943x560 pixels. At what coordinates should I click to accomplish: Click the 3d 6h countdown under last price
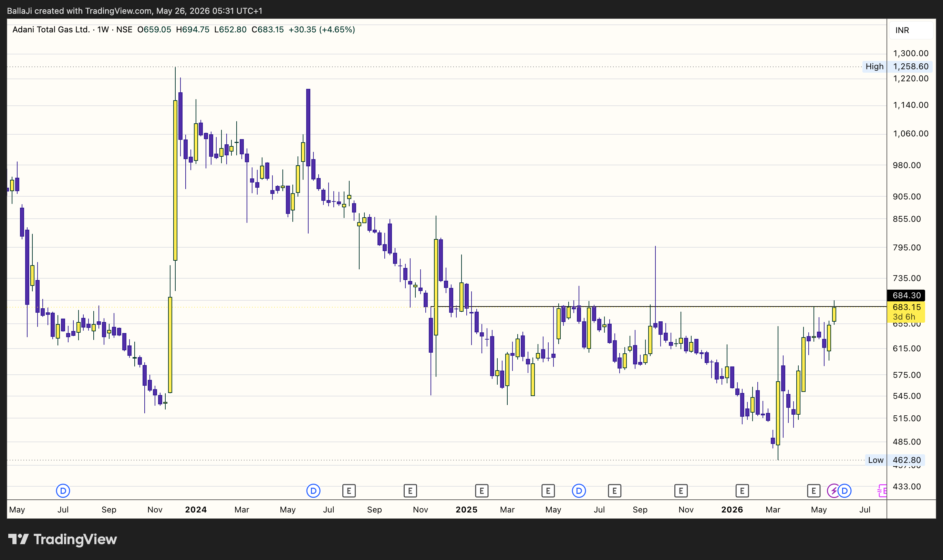click(x=904, y=317)
